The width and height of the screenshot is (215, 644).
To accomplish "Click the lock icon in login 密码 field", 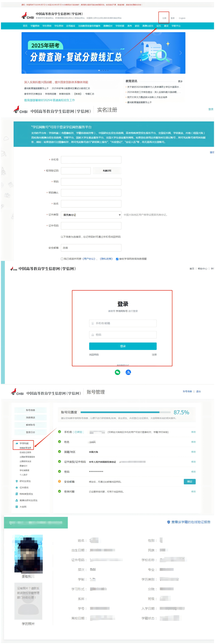I will pos(93,335).
